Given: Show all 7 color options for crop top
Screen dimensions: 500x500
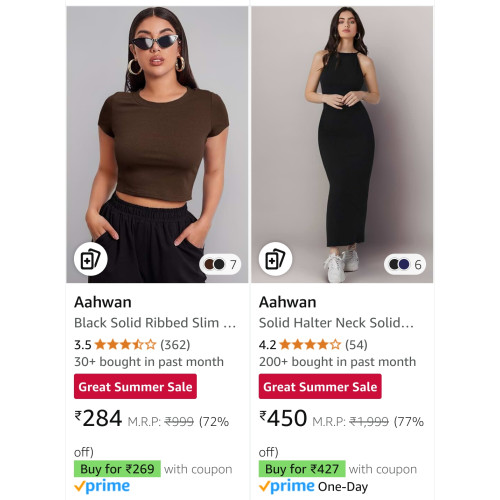Looking at the screenshot, I should 233,265.
